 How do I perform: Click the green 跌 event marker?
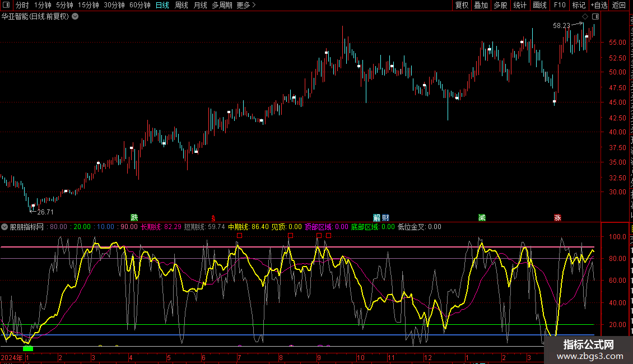pyautogui.click(x=134, y=217)
